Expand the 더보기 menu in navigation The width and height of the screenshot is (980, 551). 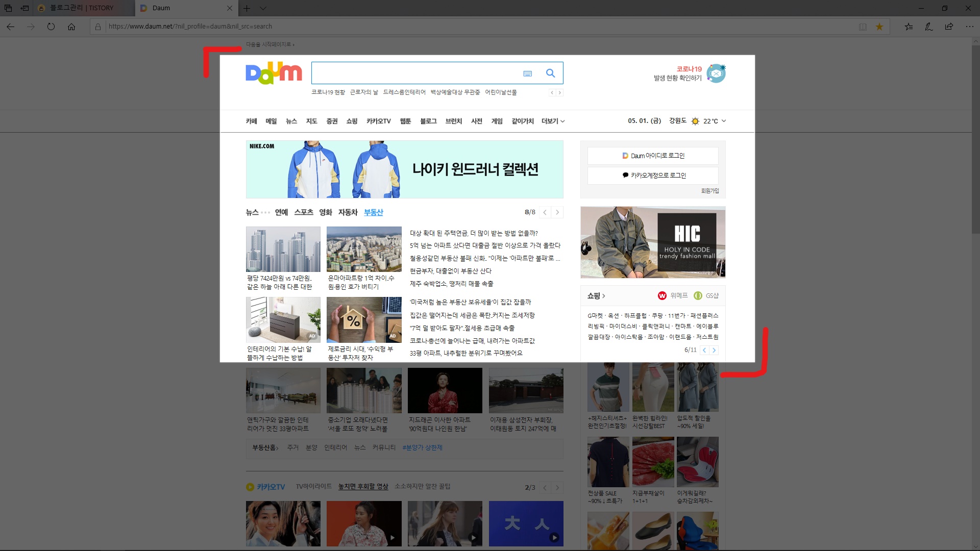(x=553, y=121)
